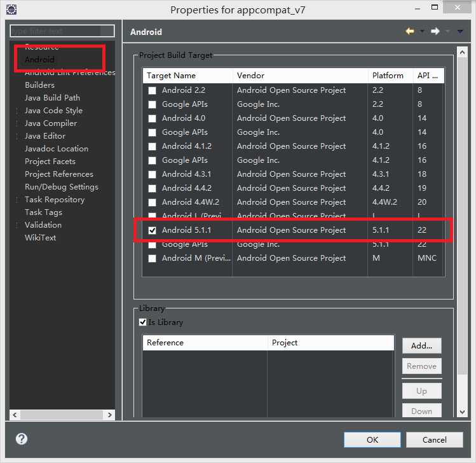Expand the Validation node
476x463 pixels.
17,225
